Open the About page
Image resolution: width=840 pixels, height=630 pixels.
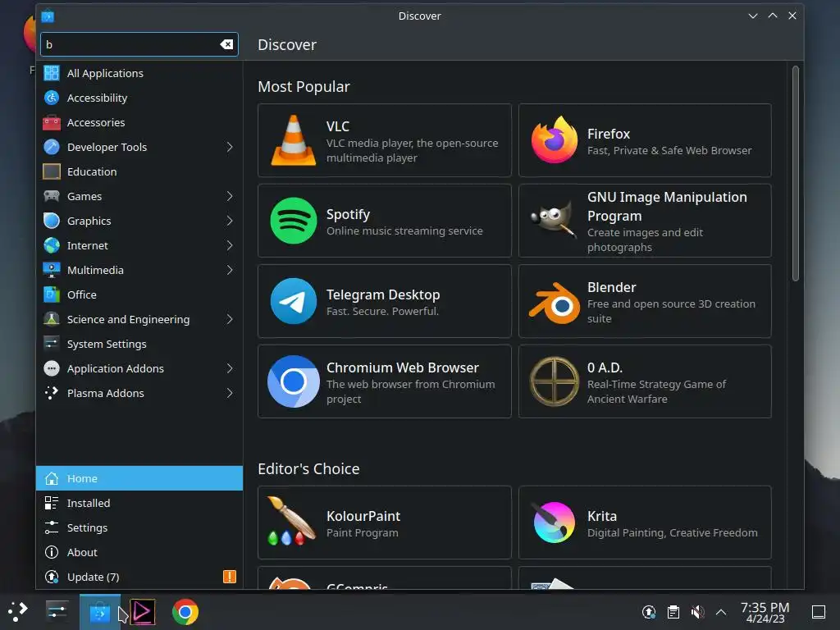139,552
